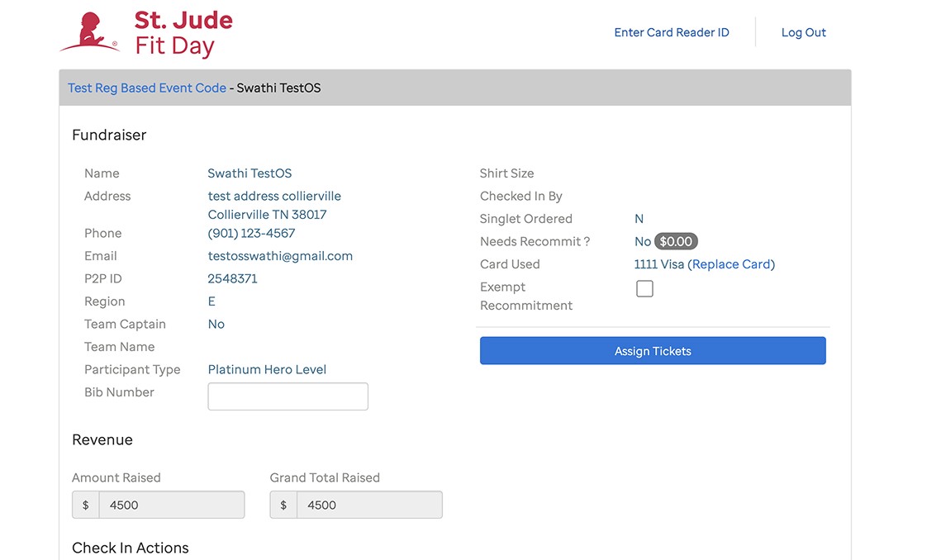This screenshot has width=941, height=560.
Task: Click the Replace Card link
Action: (x=731, y=264)
